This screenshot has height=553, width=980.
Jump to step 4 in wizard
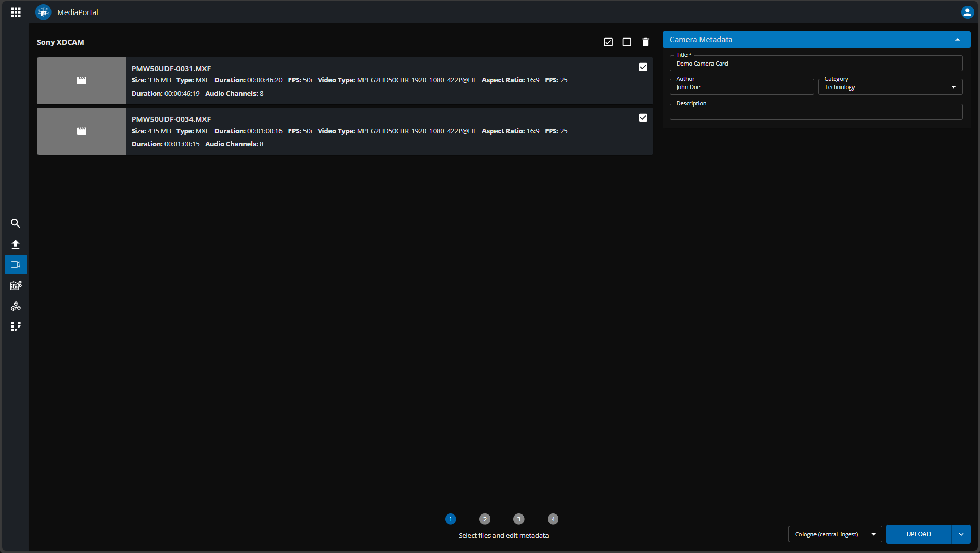tap(553, 519)
